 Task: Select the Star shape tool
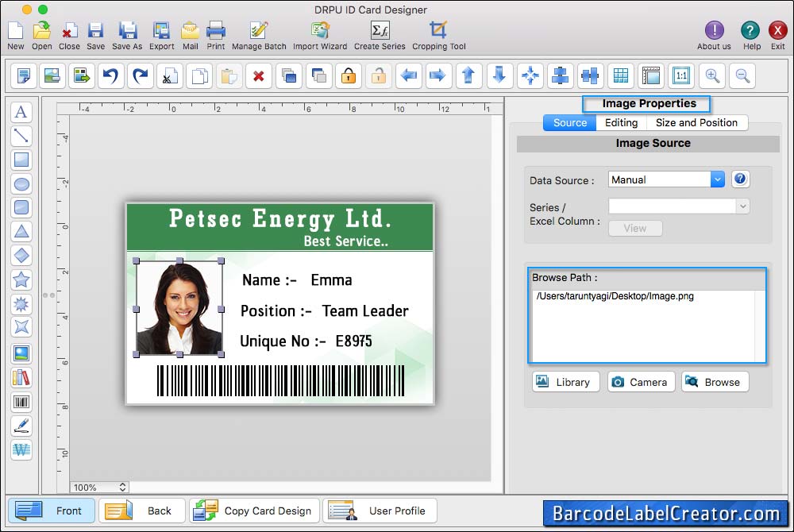(21, 279)
